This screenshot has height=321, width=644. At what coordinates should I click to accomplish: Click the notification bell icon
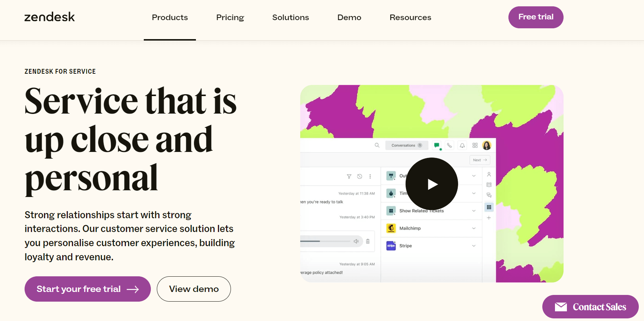tap(462, 145)
